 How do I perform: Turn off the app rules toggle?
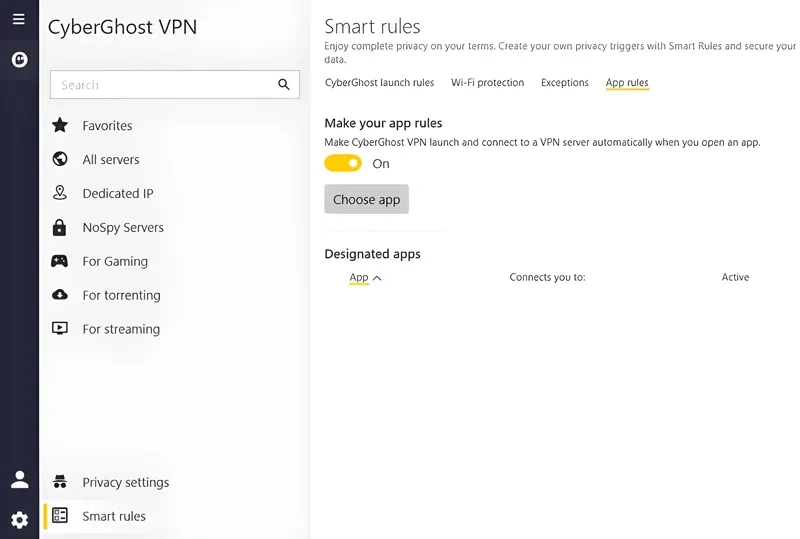tap(343, 163)
